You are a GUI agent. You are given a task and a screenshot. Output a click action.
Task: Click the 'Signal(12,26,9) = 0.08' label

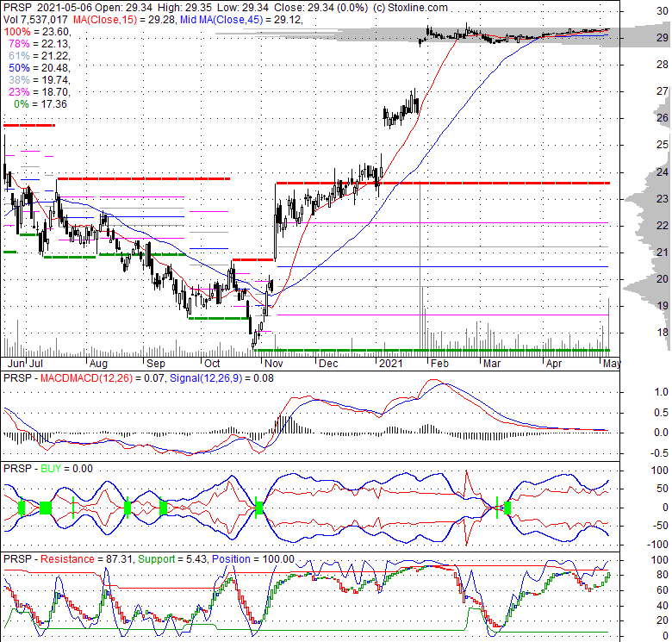click(x=221, y=378)
